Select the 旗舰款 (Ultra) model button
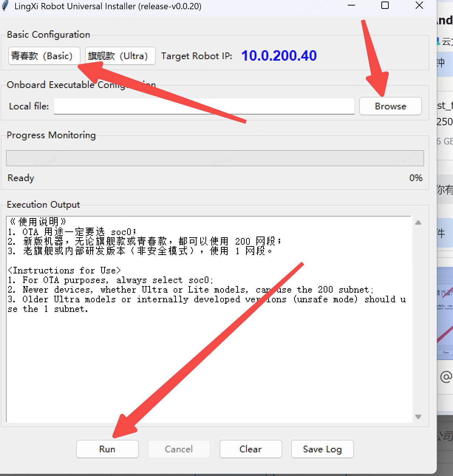The image size is (453, 476). coord(120,56)
